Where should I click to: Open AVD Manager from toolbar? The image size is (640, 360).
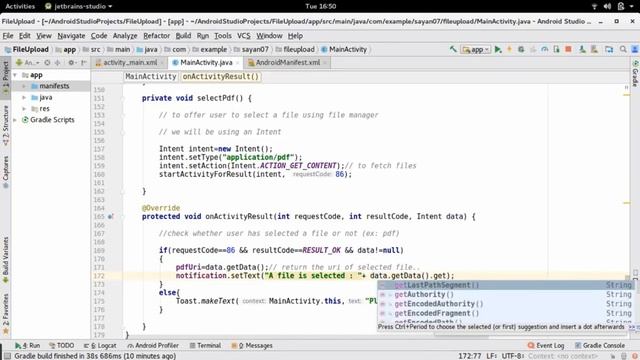pyautogui.click(x=582, y=49)
